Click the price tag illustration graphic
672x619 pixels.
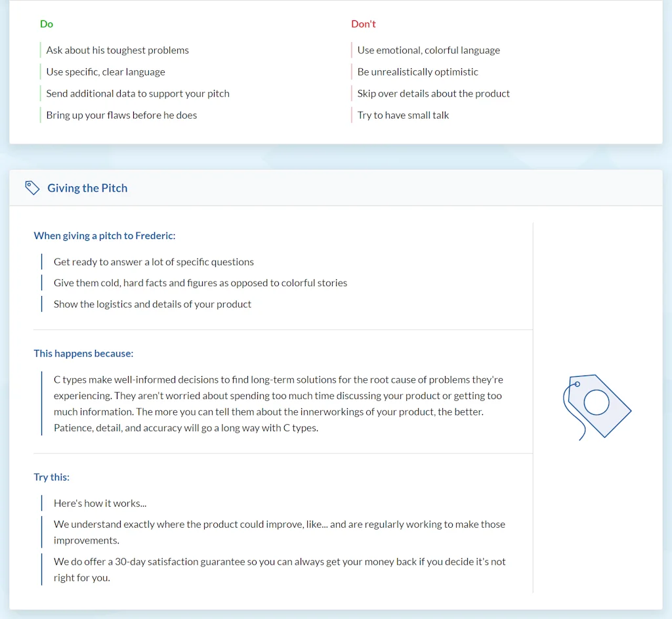click(x=597, y=407)
